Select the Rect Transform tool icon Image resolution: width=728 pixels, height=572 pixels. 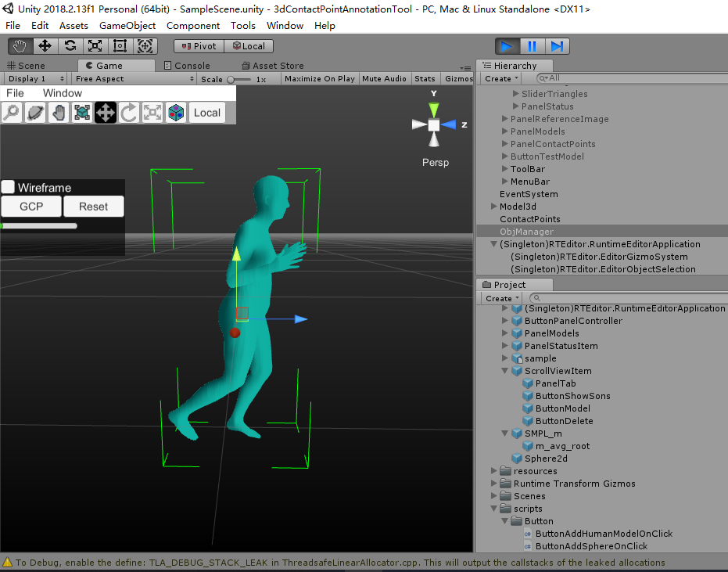(x=120, y=46)
